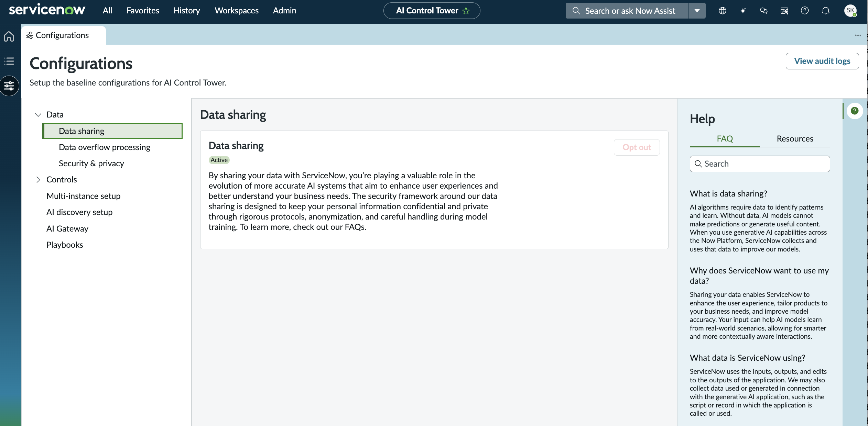Open Playbooks configuration
868x426 pixels.
(x=65, y=245)
